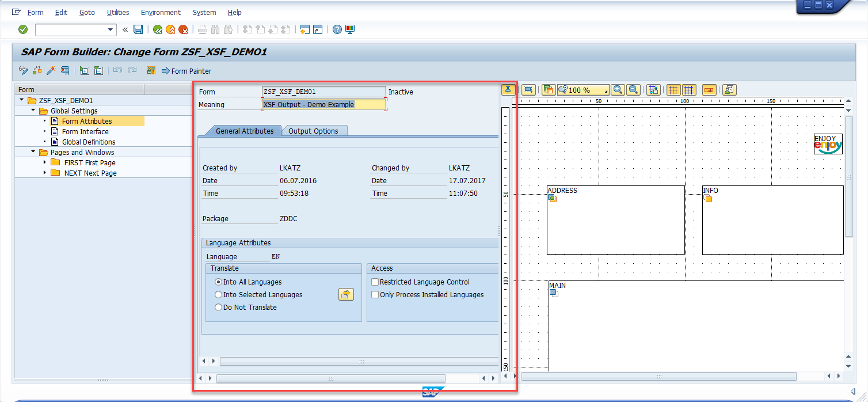Image resolution: width=868 pixels, height=402 pixels.
Task: Click the last Form Painter toolbar settings icon
Action: (x=729, y=90)
